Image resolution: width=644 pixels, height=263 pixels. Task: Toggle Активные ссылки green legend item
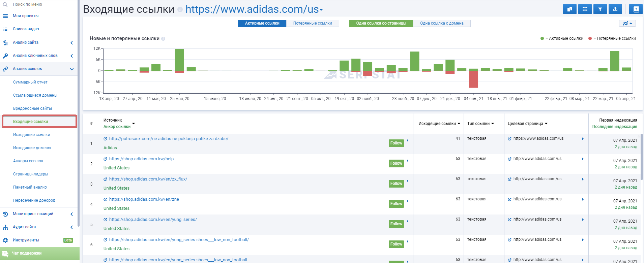[x=562, y=38]
